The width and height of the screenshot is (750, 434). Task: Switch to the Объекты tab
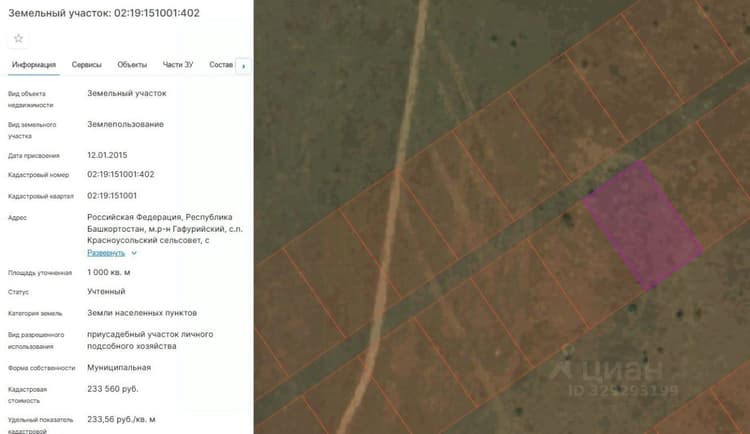[x=132, y=65]
